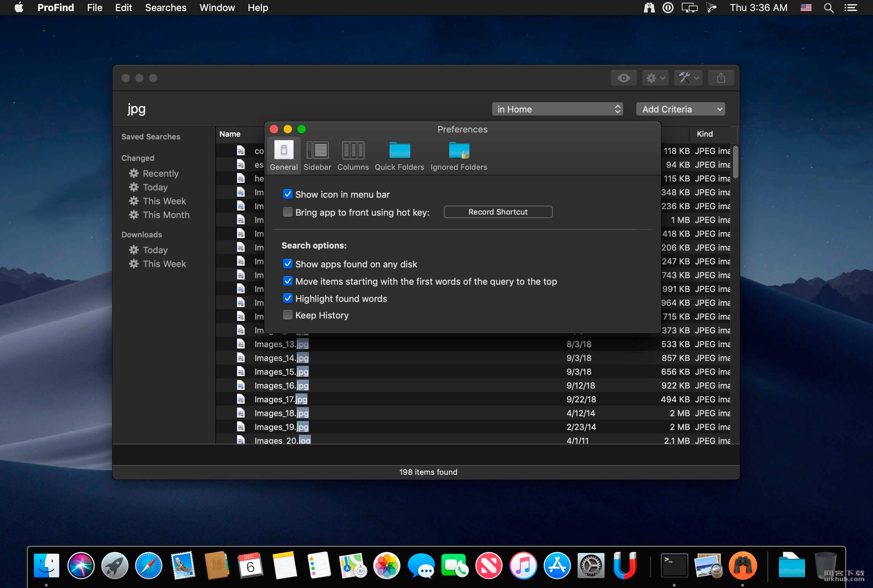
Task: Click the results list scrollbar
Action: [735, 162]
